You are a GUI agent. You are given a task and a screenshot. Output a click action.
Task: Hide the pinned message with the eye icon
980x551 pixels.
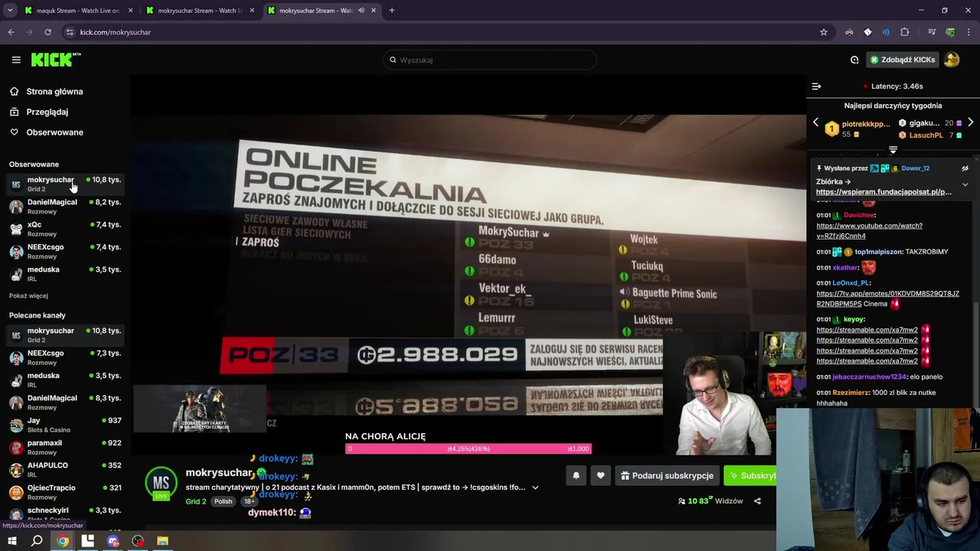[965, 168]
